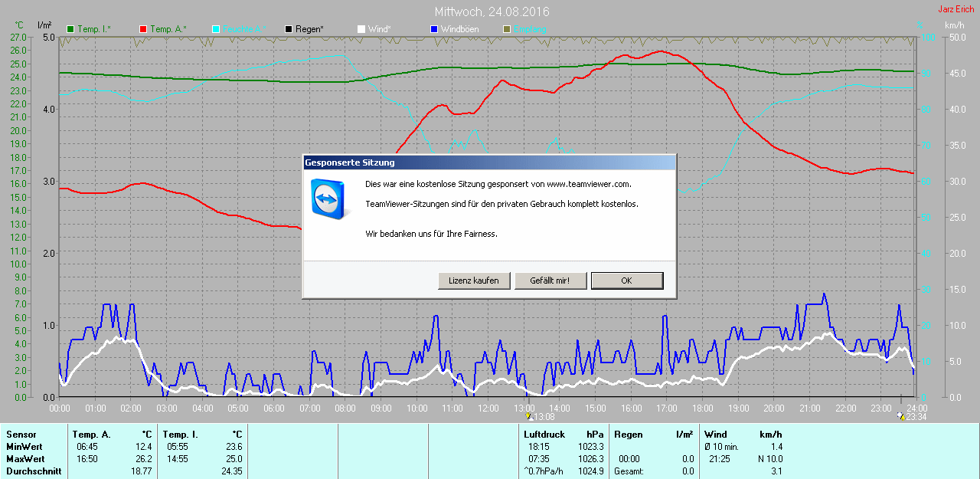Click the 13:08 marker icon below the time axis
Image resolution: width=980 pixels, height=479 pixels.
(x=528, y=416)
